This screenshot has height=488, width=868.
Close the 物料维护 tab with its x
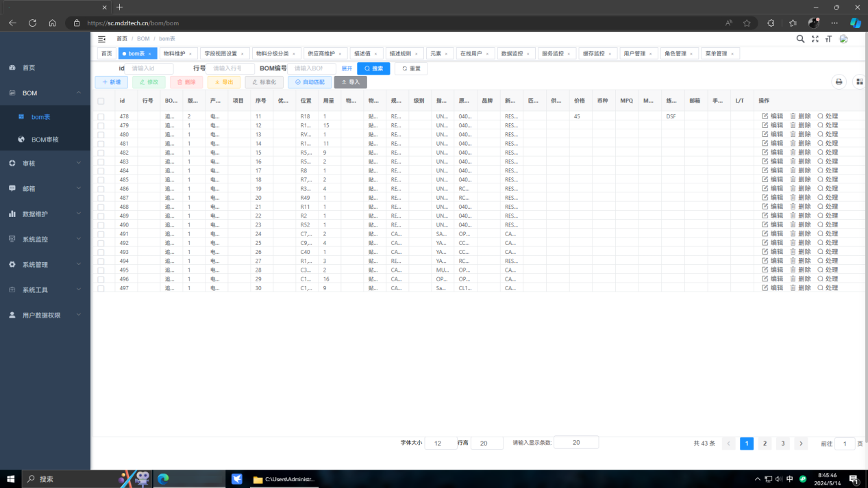click(190, 53)
